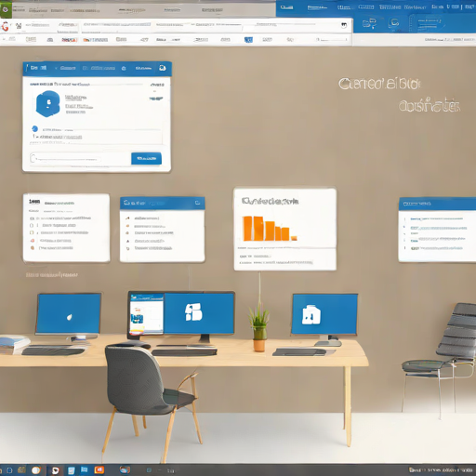Click the white dot on the left monitor
The image size is (476, 476).
[70, 317]
